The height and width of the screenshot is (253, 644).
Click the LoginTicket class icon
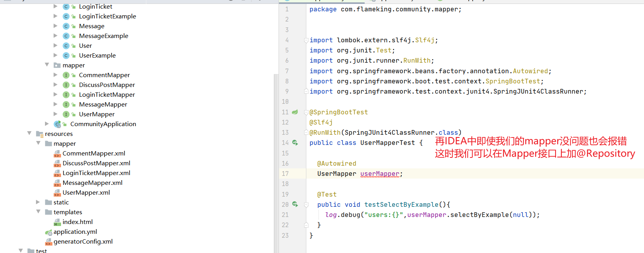click(x=66, y=7)
